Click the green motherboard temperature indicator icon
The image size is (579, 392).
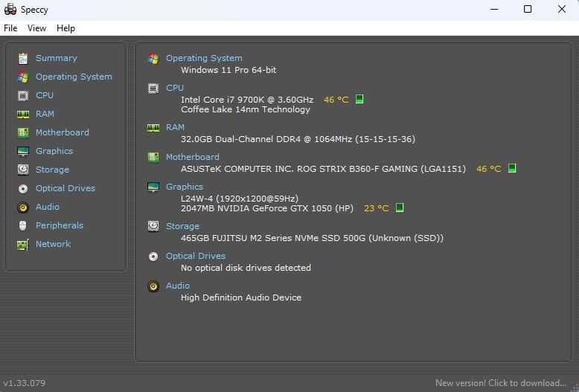coord(512,168)
